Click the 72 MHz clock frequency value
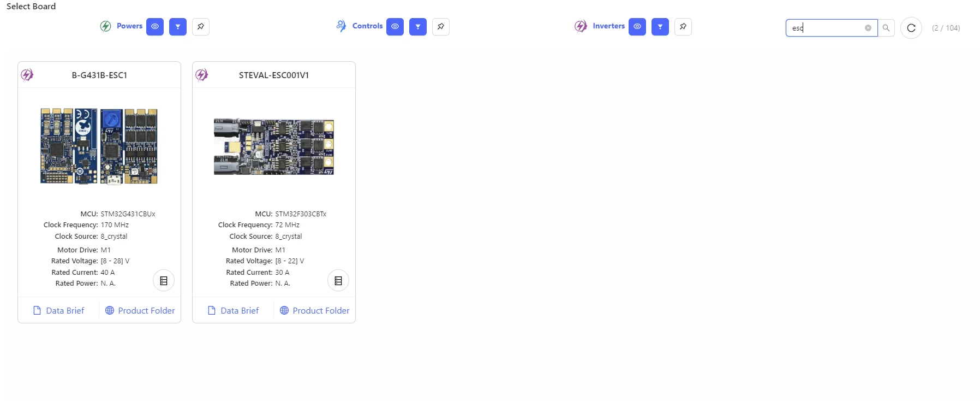 288,225
